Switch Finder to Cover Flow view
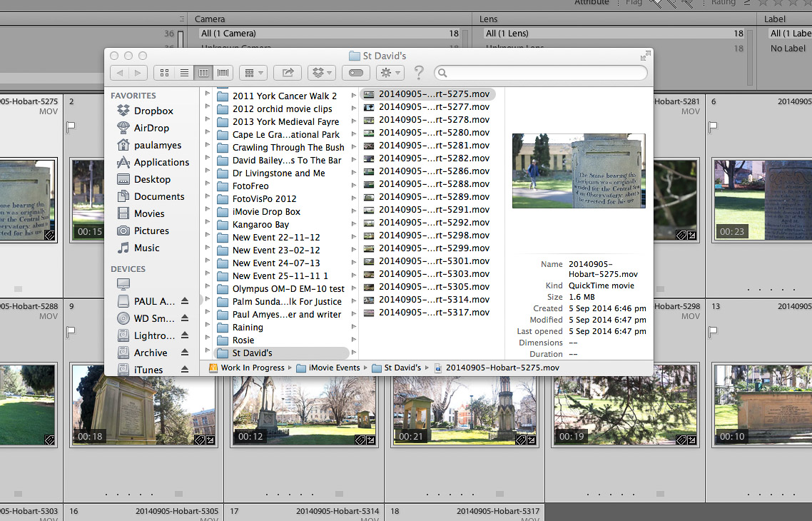Image resolution: width=812 pixels, height=521 pixels. [x=224, y=73]
